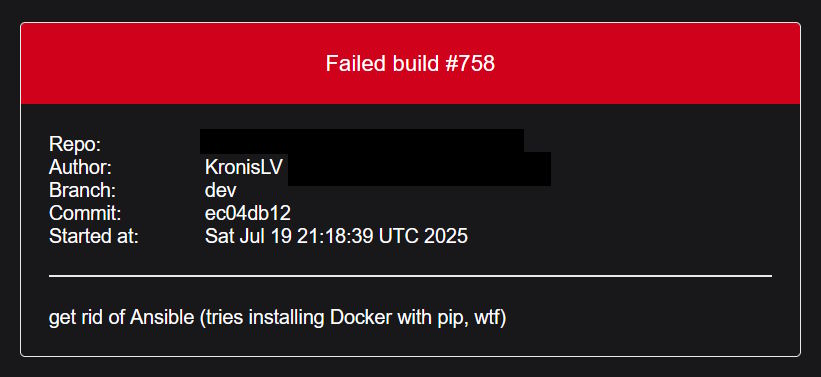Click the word Docker in commit message
The height and width of the screenshot is (377, 821).
360,317
